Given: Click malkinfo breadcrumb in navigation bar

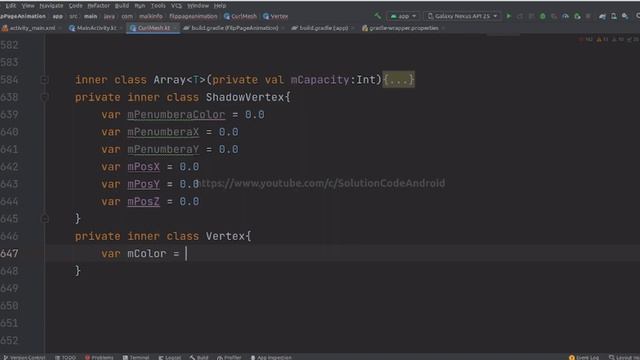Looking at the screenshot, I should 151,16.
